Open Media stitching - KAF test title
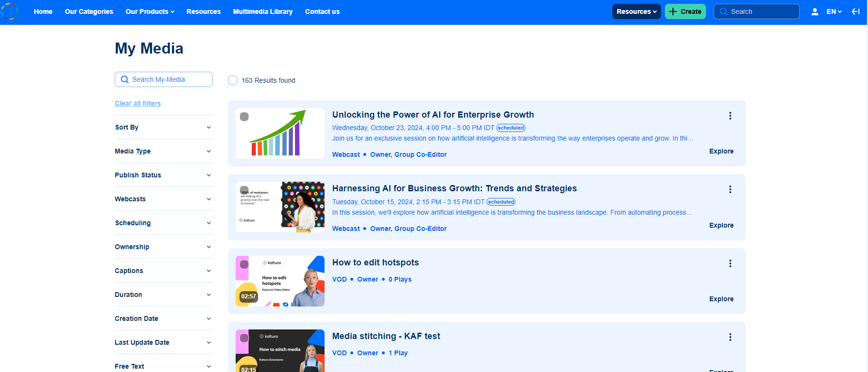This screenshot has width=868, height=372. pos(386,336)
